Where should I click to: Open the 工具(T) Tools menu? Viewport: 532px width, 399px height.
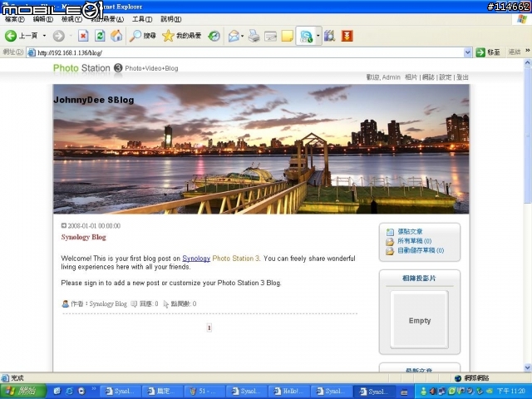(142, 19)
